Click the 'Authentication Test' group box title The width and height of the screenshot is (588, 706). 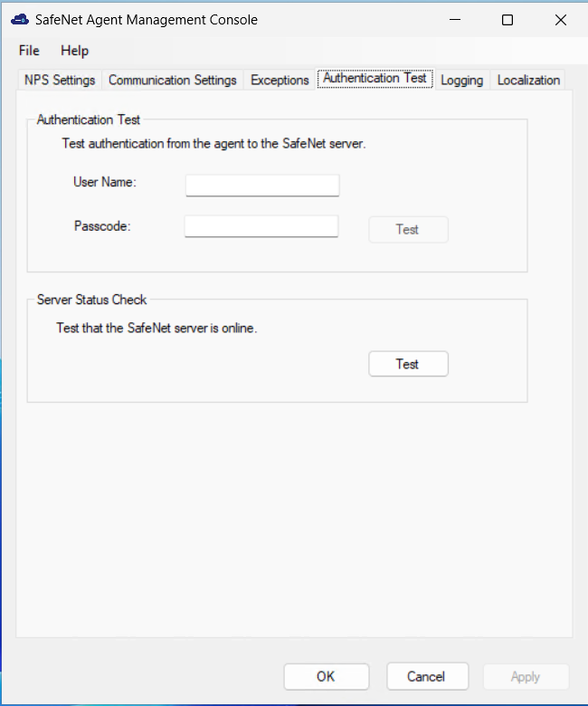pyautogui.click(x=88, y=119)
